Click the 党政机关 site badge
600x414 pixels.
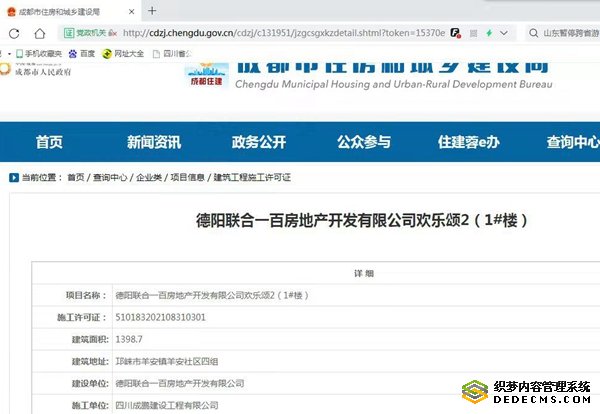point(89,33)
